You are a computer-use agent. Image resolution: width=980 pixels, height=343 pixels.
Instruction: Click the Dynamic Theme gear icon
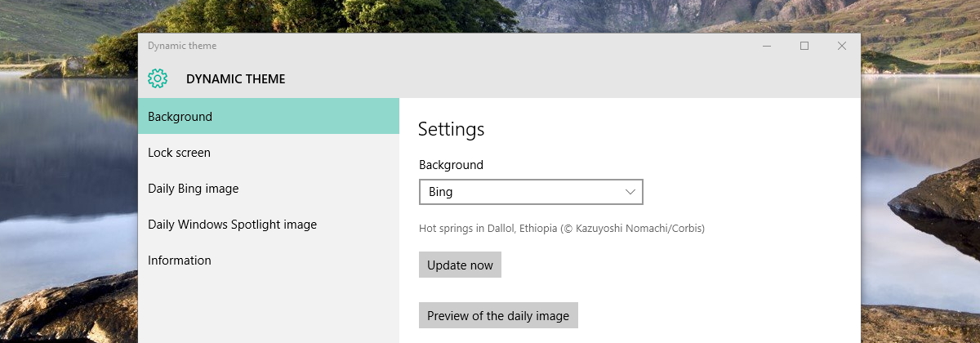pos(158,79)
